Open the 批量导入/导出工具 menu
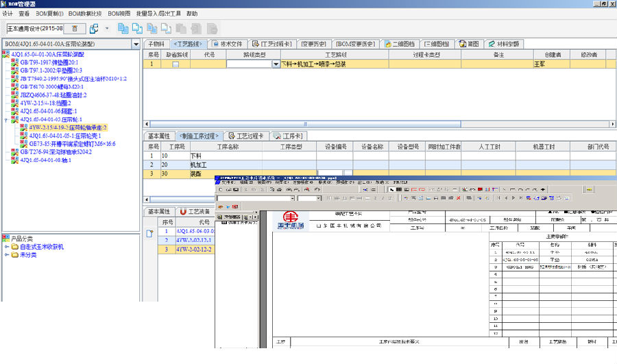This screenshot has width=617, height=364. coord(157,13)
